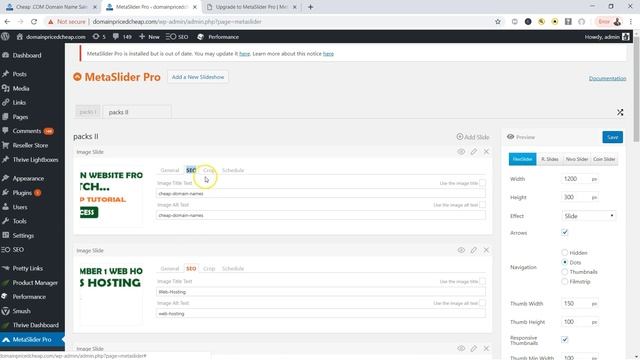The image size is (640, 360).
Task: Open Performance in the admin bar
Action: click(x=218, y=37)
